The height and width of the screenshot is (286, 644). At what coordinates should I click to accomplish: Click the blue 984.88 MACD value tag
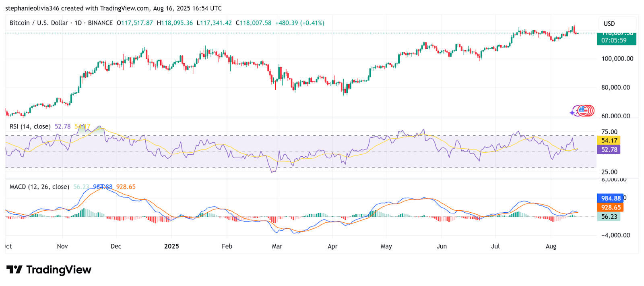click(610, 198)
